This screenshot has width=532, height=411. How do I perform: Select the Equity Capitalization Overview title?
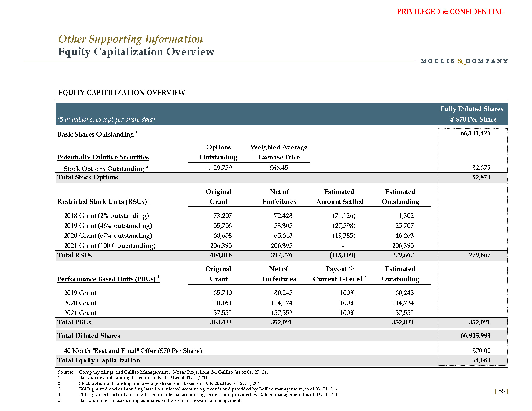coord(136,52)
